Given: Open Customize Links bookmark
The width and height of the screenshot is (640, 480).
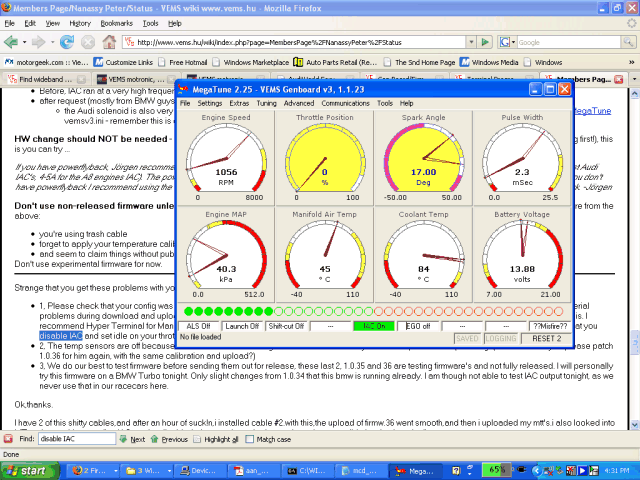Looking at the screenshot, I should pyautogui.click(x=124, y=62).
